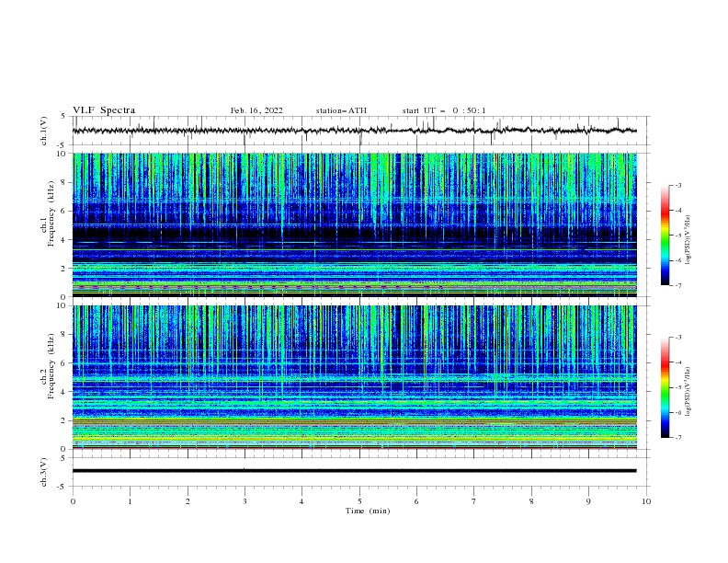
Task: Click time axis tick label "10"
Action: (646, 501)
